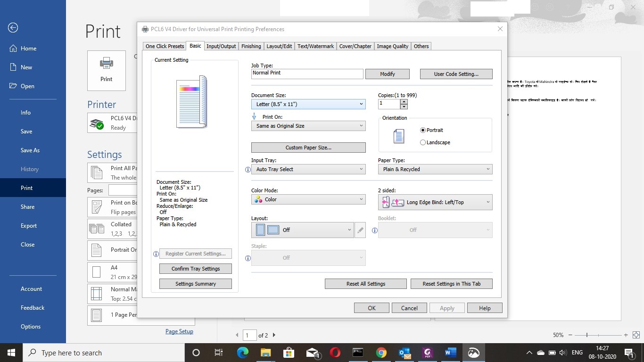Image resolution: width=644 pixels, height=362 pixels.
Task: Click the pencil edit icon beside Layout dropdown
Action: 360,230
